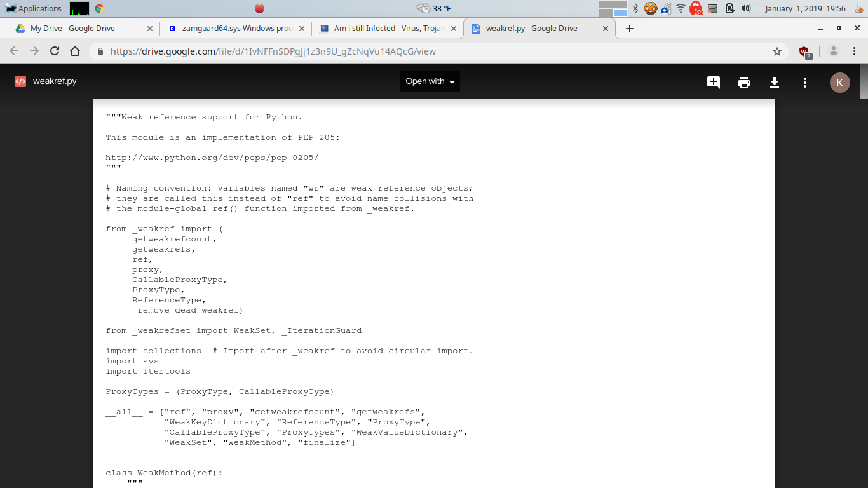Image resolution: width=868 pixels, height=488 pixels.
Task: Open a new browser tab
Action: pyautogui.click(x=630, y=29)
